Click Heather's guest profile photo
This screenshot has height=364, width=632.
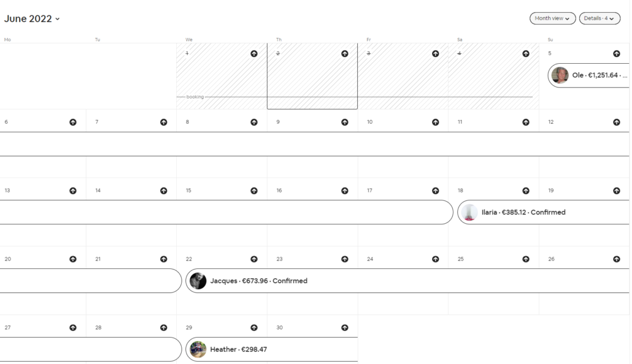pos(198,350)
